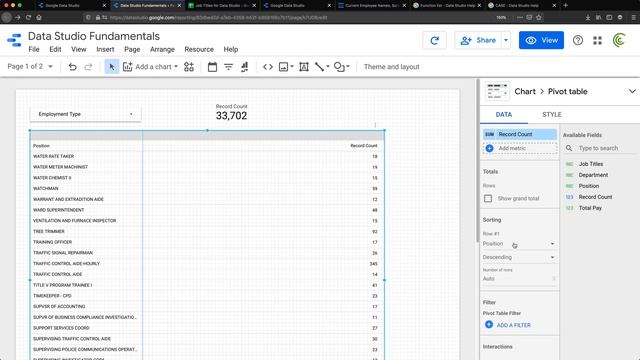Insert a text box
Viewport: 640px width, 360px height.
point(304,67)
